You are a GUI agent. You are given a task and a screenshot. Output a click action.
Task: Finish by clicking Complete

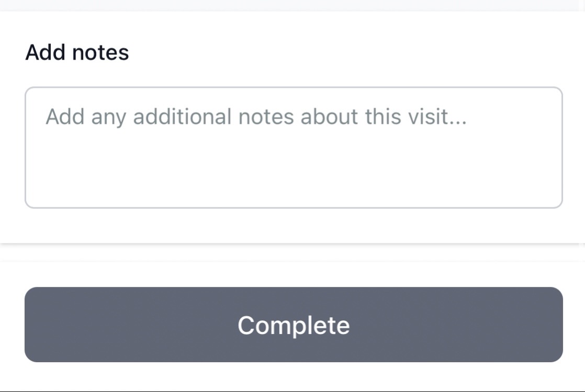point(294,325)
